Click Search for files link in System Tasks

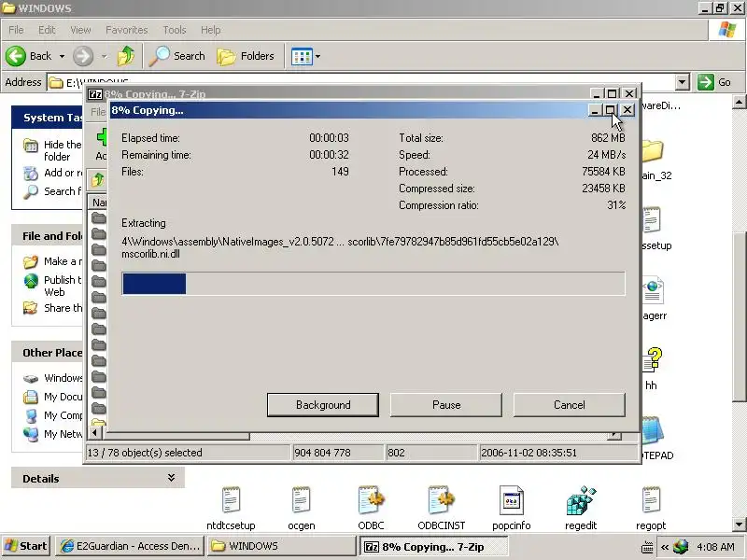[53, 191]
